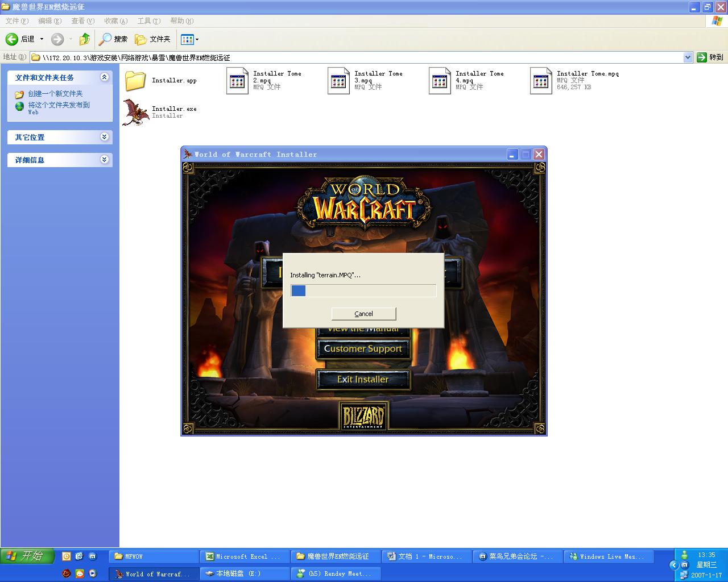The image size is (728, 582).
Task: Switch to MFWOW folder taskbar button
Action: [154, 556]
